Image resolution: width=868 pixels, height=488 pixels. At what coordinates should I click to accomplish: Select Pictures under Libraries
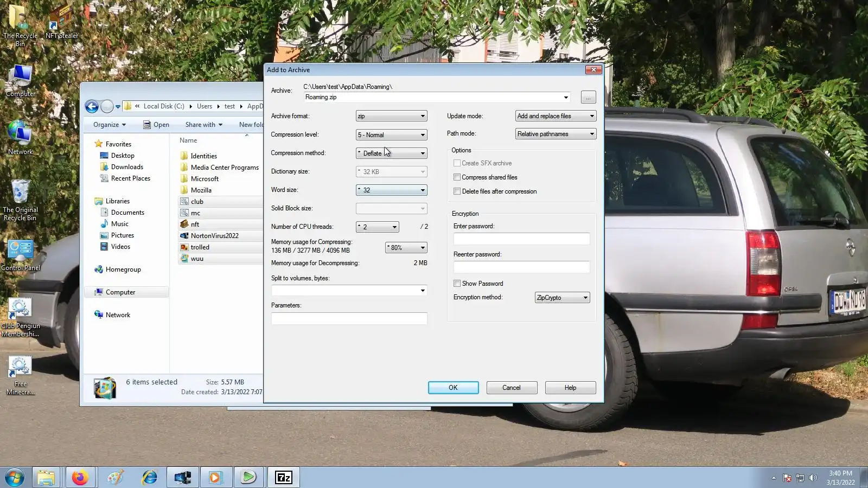coord(122,235)
